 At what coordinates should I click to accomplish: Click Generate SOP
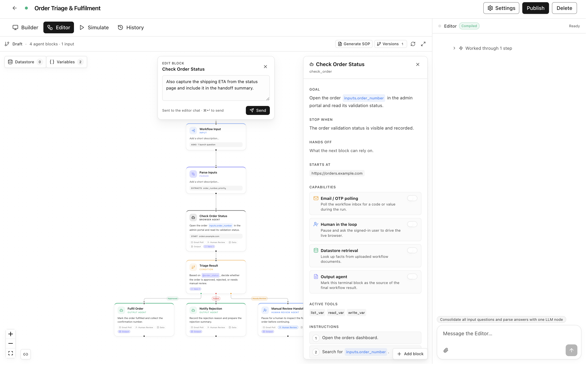point(355,44)
